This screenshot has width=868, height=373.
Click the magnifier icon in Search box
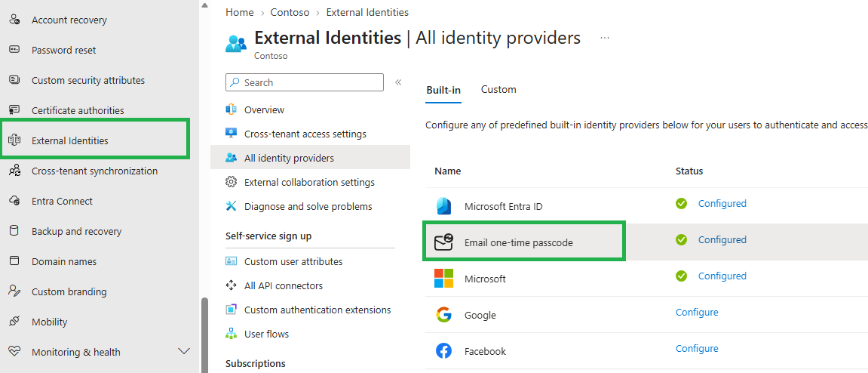pos(235,82)
